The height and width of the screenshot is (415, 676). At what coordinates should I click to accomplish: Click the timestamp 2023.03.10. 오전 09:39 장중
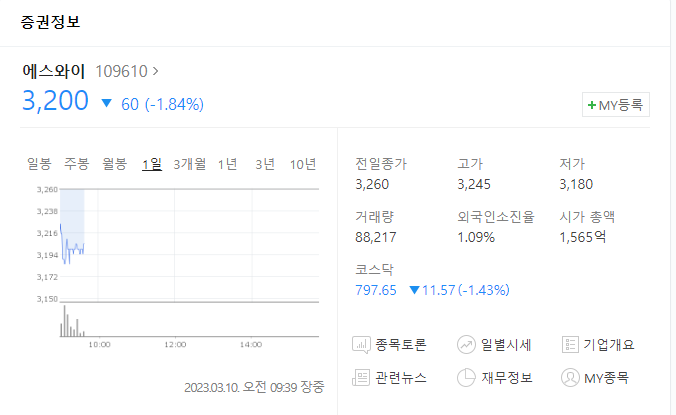click(x=254, y=387)
